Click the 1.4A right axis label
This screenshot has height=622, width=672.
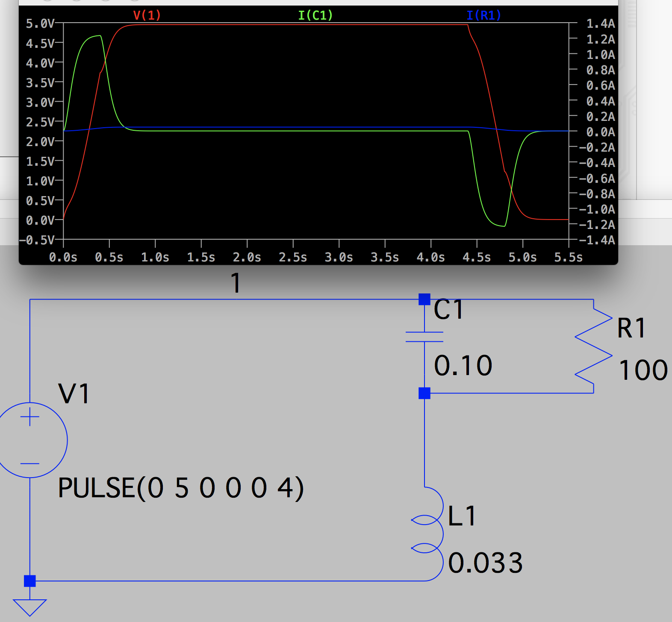coord(601,23)
